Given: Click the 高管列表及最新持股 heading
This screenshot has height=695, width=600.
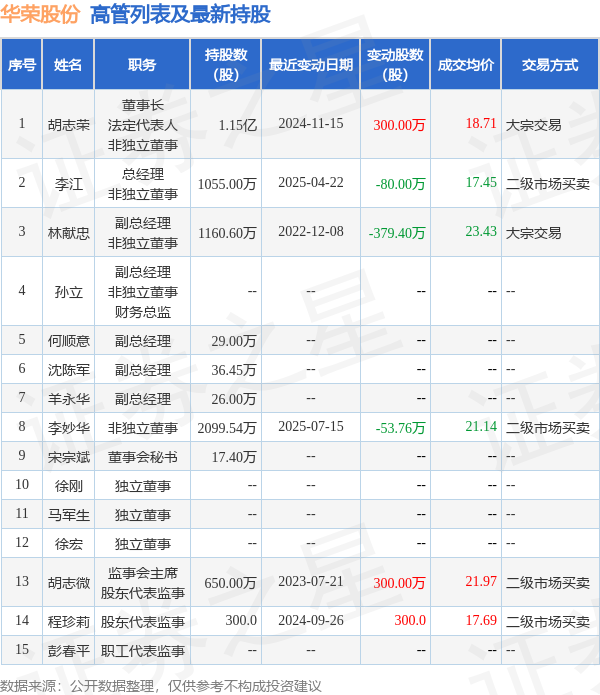Looking at the screenshot, I should [x=180, y=14].
